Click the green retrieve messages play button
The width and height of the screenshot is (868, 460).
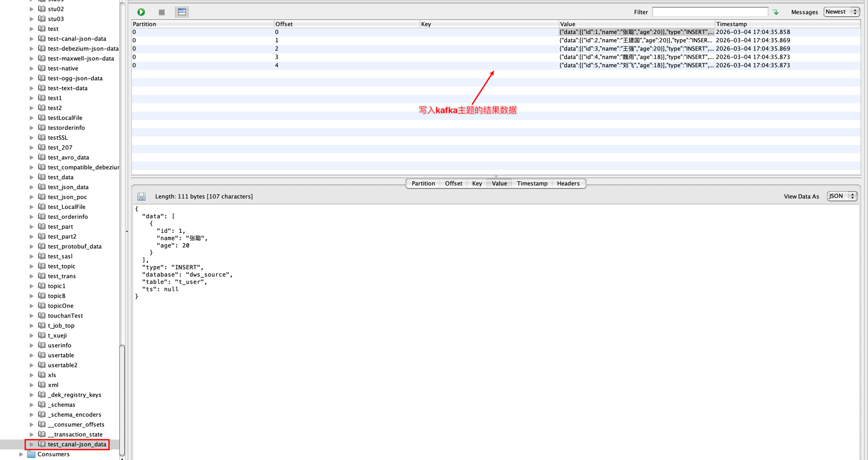[x=141, y=12]
